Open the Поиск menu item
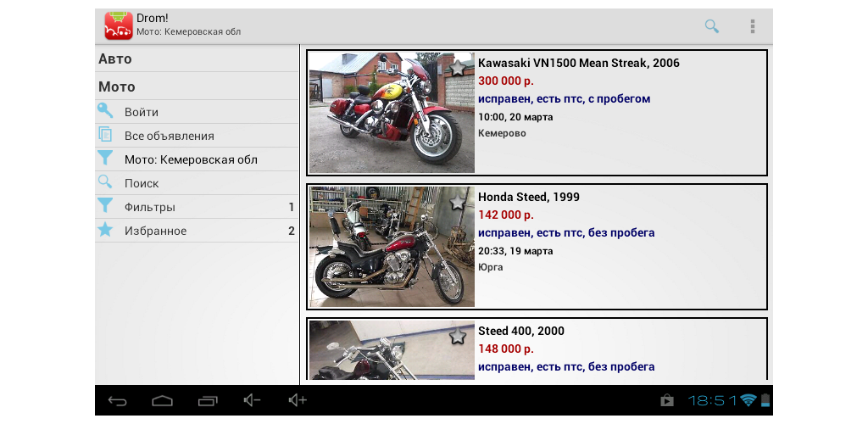 (197, 183)
